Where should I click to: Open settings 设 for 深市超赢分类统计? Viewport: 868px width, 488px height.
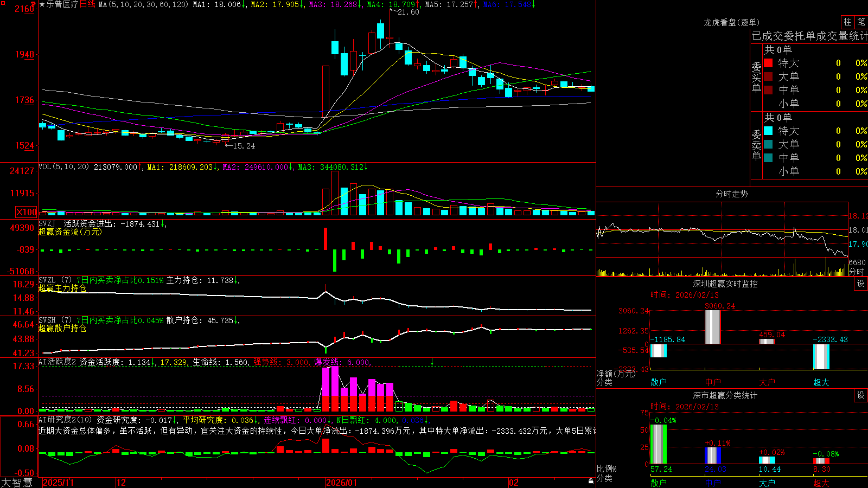click(x=861, y=395)
